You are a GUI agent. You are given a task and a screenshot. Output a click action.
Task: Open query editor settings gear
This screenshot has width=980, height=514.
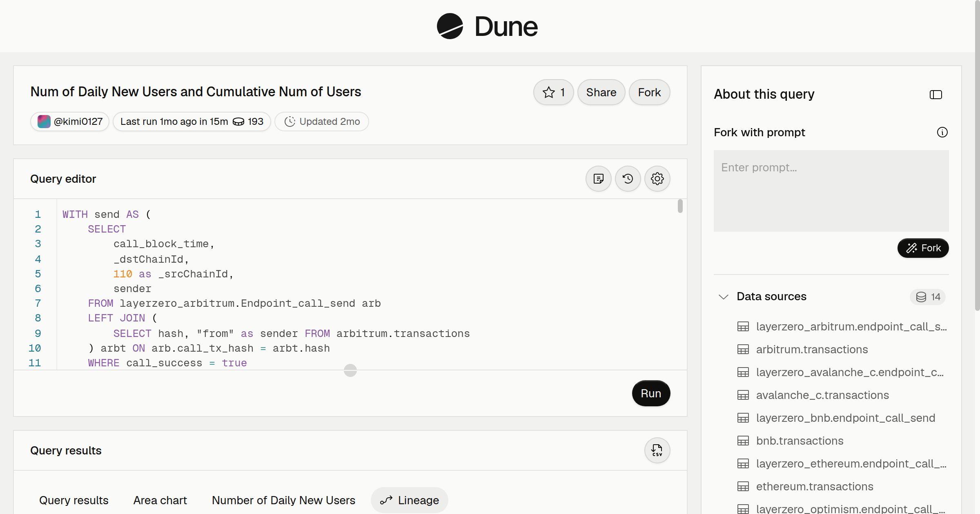pos(657,179)
